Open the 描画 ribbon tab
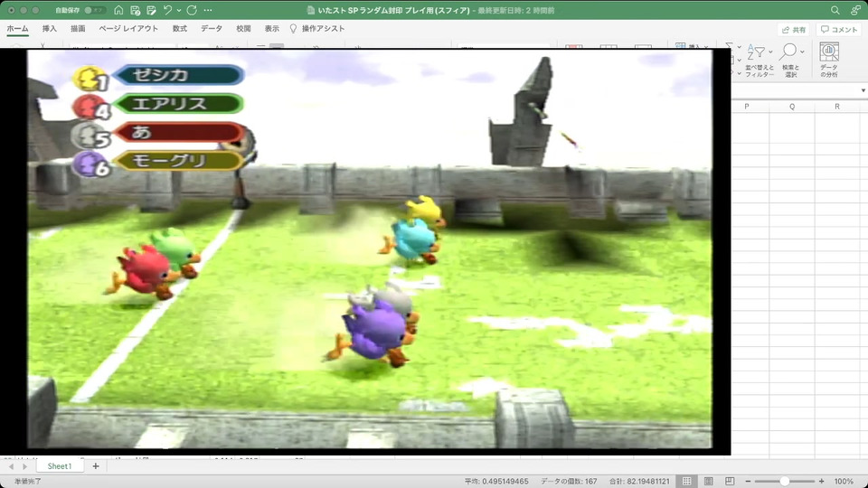This screenshot has width=868, height=488. click(x=78, y=28)
